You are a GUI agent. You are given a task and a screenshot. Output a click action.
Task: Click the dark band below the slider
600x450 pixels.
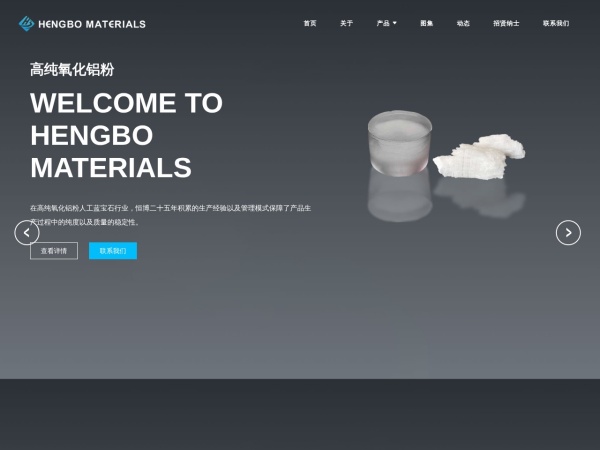pyautogui.click(x=300, y=414)
